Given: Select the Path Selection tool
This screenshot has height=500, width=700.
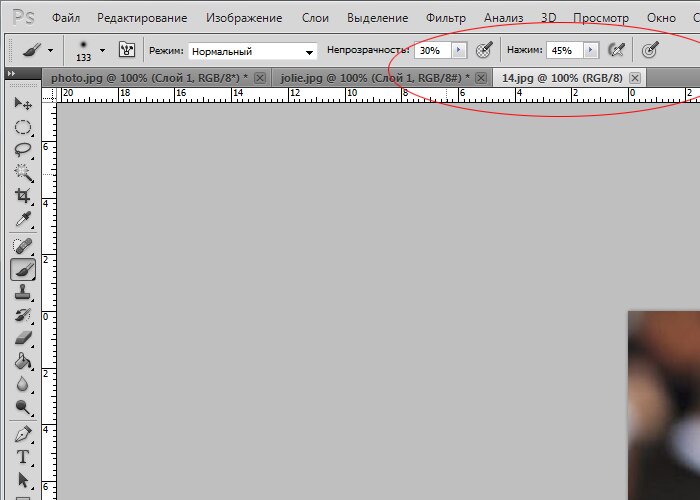Looking at the screenshot, I should pos(23,480).
